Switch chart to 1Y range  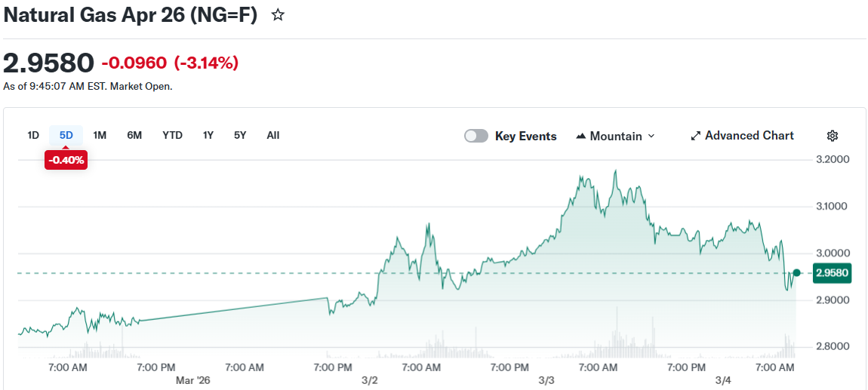tap(208, 136)
